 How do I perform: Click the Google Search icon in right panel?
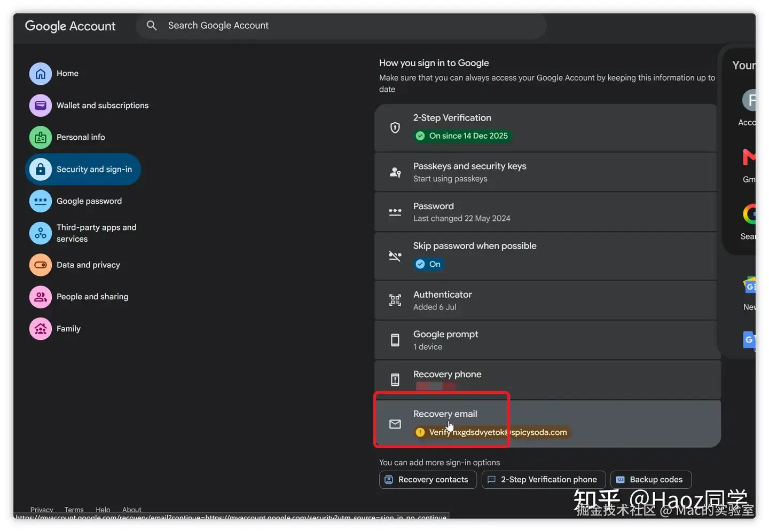749,214
